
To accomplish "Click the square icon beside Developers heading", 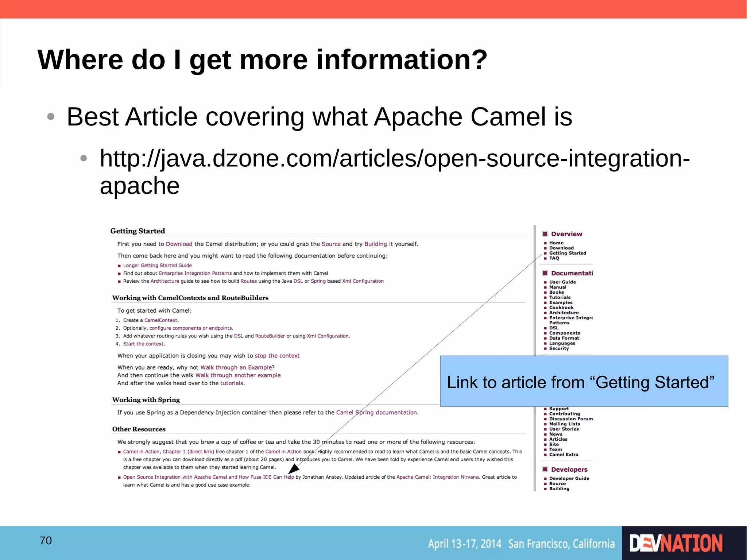I will pos(545,469).
